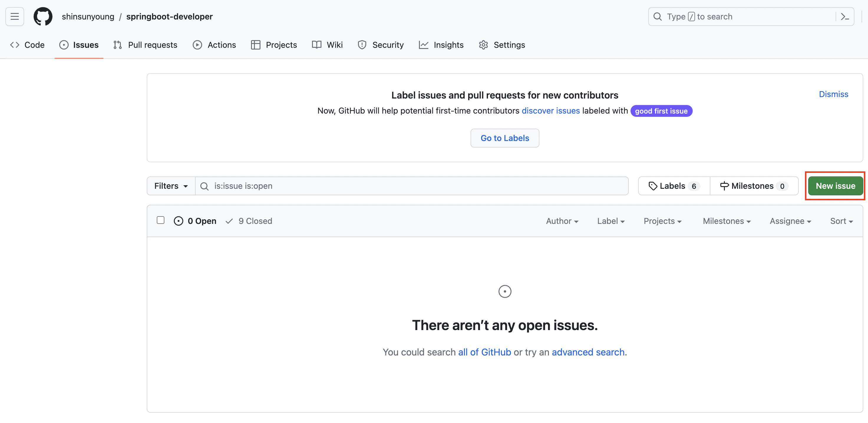Open the Security shield tab
Image resolution: width=868 pixels, height=423 pixels.
[x=381, y=45]
